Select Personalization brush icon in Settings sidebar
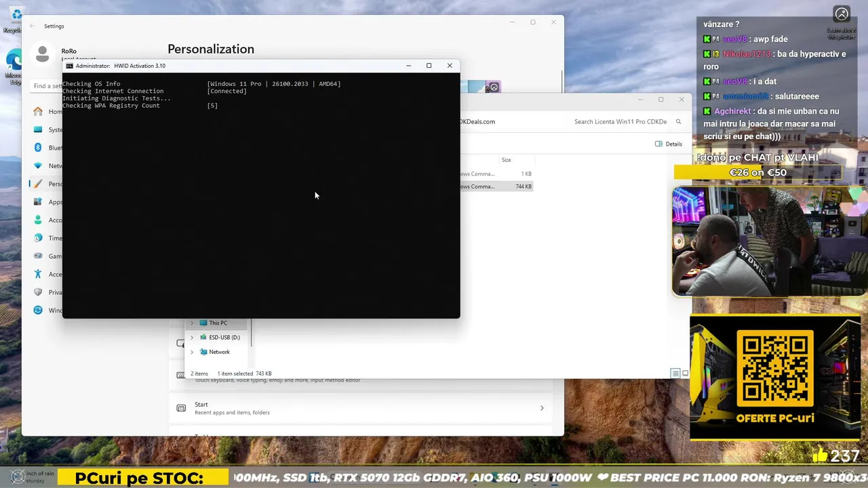 point(38,184)
